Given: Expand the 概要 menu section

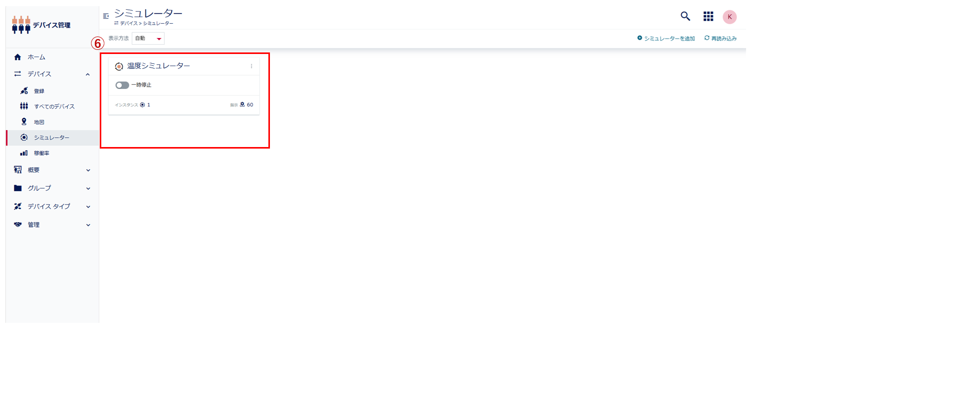Looking at the screenshot, I should click(x=88, y=170).
